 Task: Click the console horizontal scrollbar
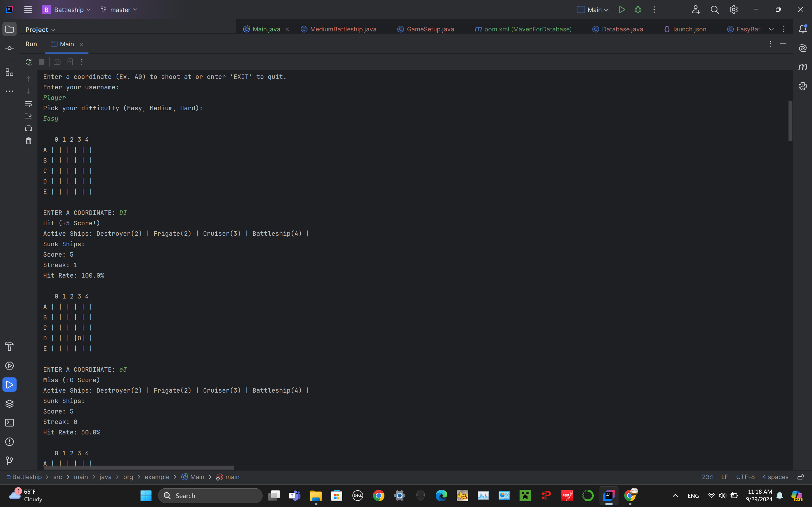(139, 467)
